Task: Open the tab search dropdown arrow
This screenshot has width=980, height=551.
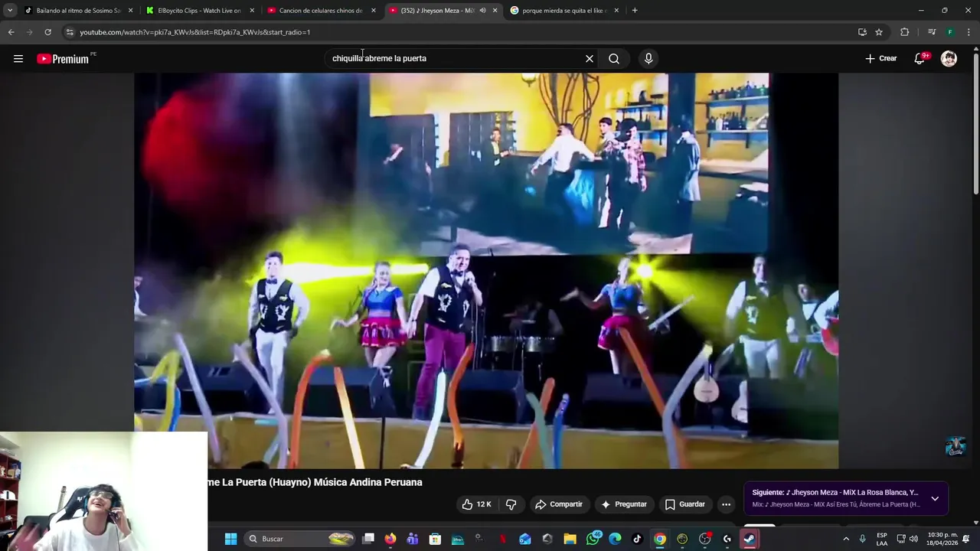Action: click(x=10, y=11)
